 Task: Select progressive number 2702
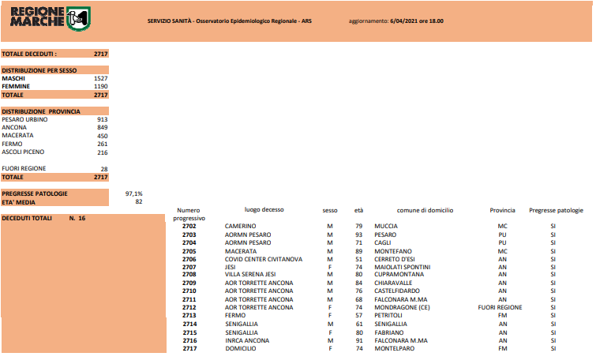189,227
